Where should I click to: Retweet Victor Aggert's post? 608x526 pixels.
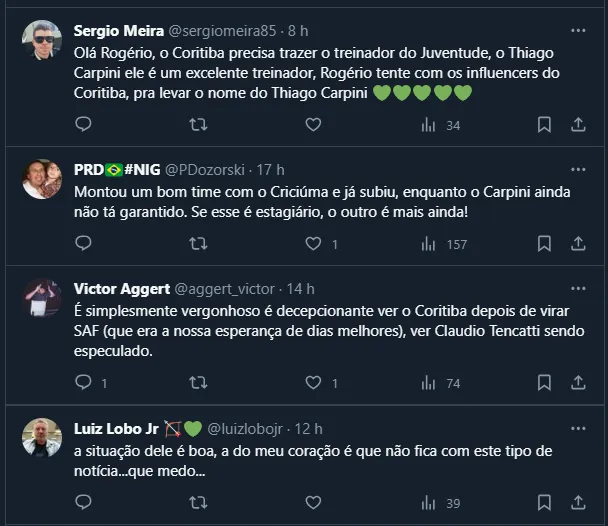click(x=198, y=382)
